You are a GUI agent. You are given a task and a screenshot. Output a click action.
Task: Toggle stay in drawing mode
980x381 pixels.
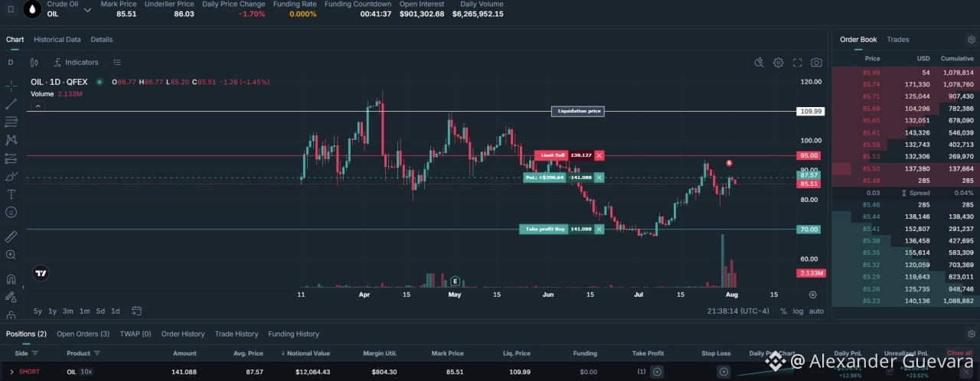pos(11,297)
